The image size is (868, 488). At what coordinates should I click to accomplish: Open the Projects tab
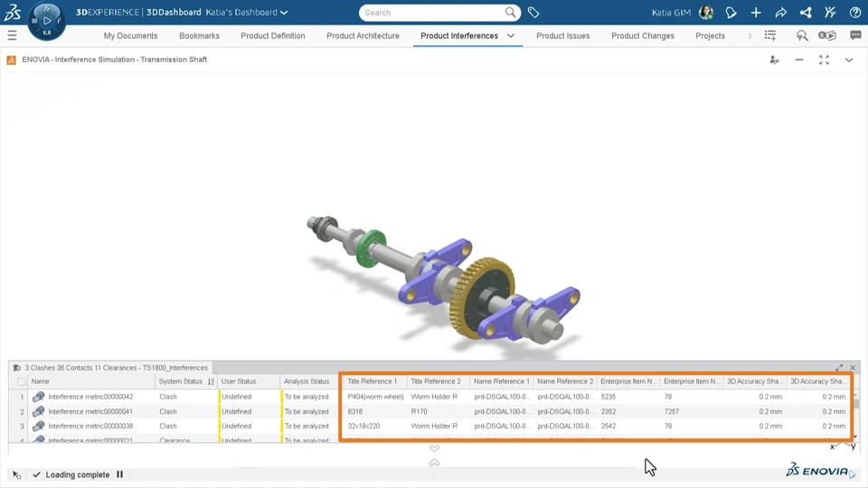pos(710,36)
